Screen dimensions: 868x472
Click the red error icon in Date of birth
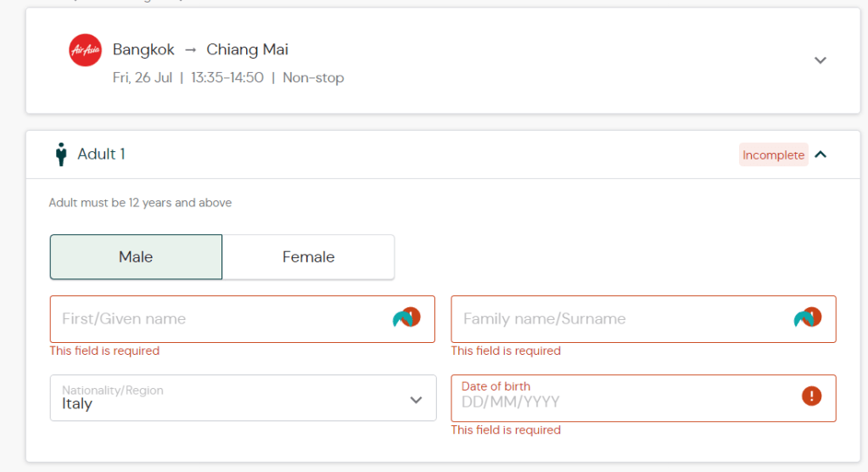pos(811,396)
